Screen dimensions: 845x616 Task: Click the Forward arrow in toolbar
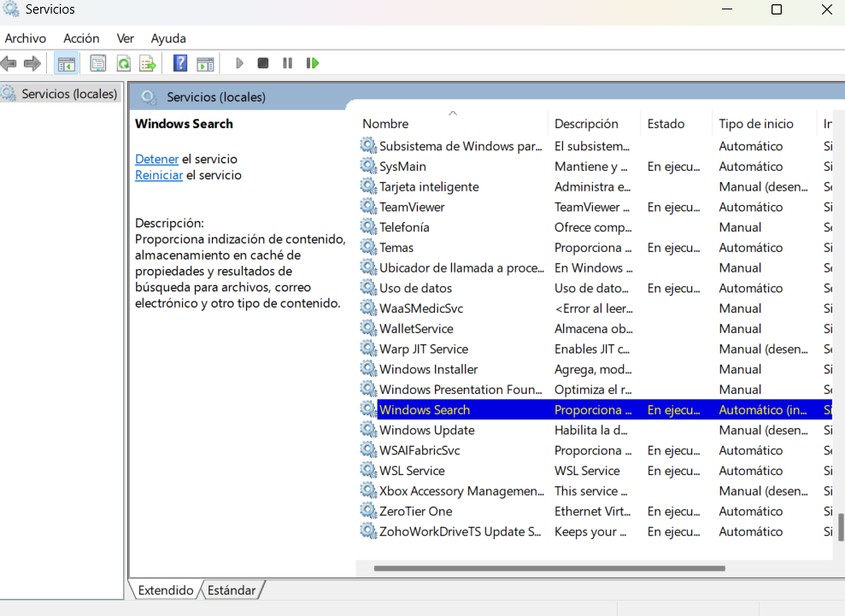pos(32,63)
